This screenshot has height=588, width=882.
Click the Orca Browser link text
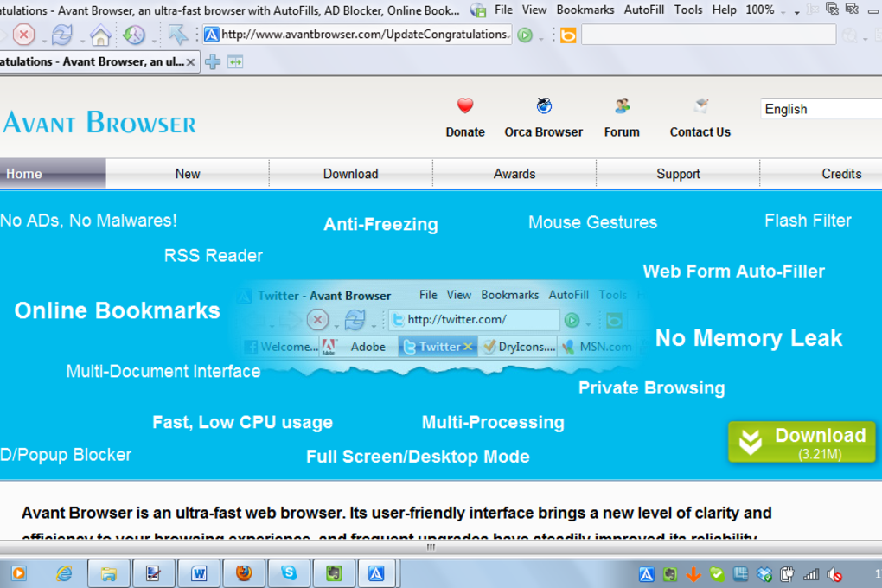pyautogui.click(x=543, y=132)
